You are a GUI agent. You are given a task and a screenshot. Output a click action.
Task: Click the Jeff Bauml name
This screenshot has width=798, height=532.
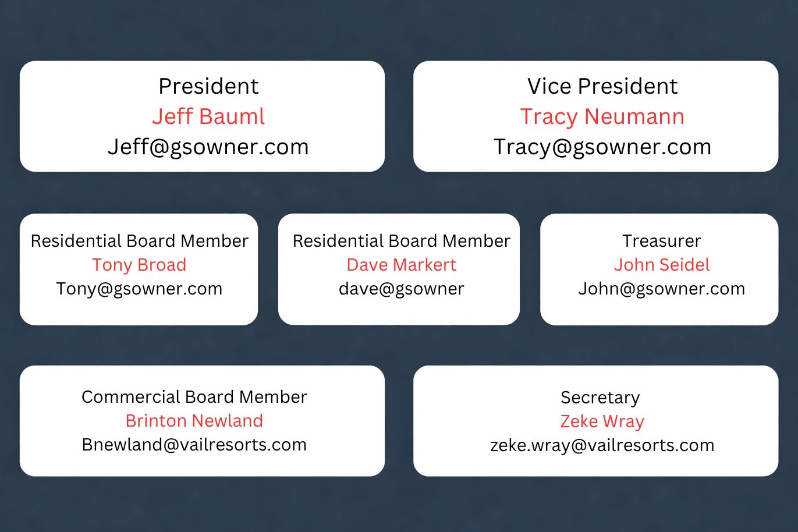click(x=208, y=116)
